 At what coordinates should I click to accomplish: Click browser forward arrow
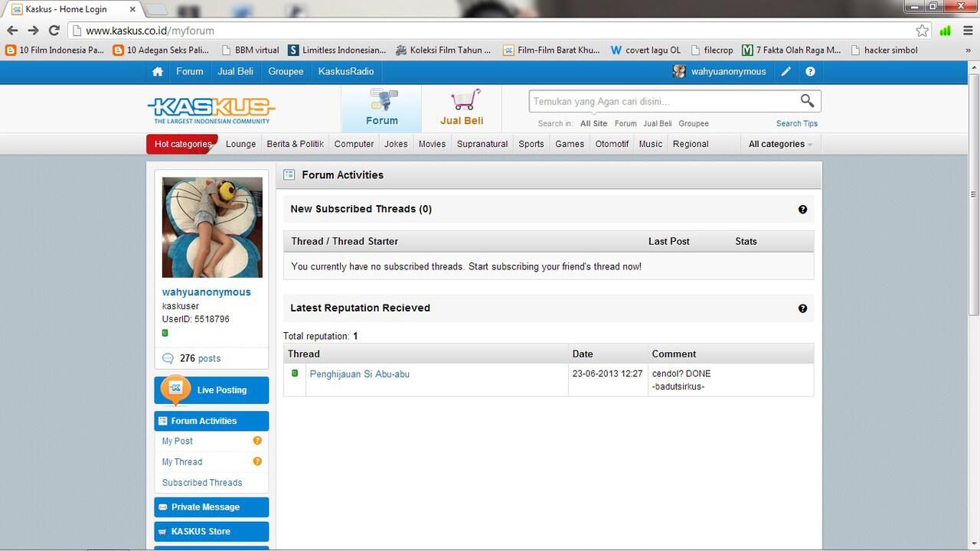(x=33, y=31)
